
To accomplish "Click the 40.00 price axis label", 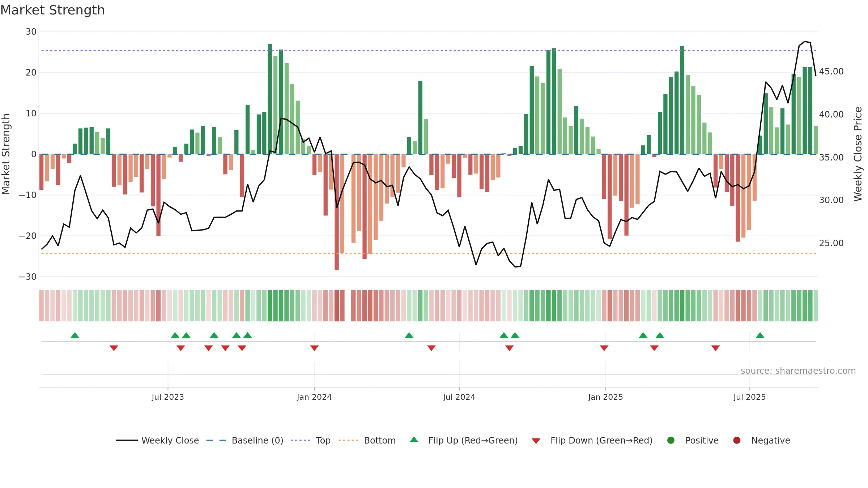I will coord(831,114).
